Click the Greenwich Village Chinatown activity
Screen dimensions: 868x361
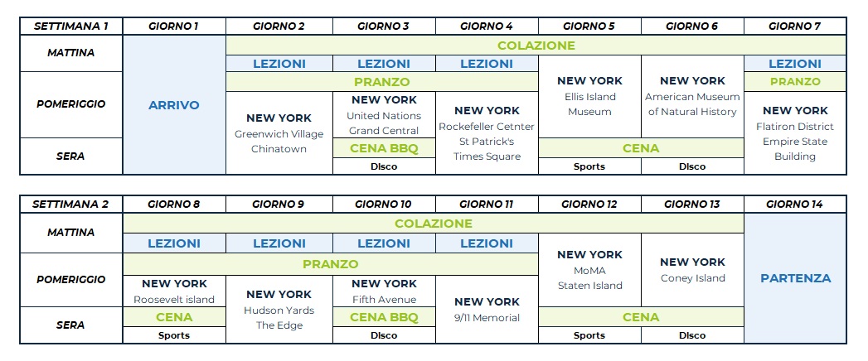click(x=279, y=133)
